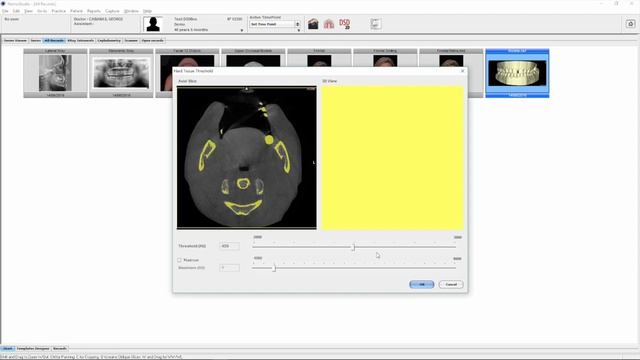The width and height of the screenshot is (640, 360).
Task: Click the axial slice CT image
Action: 247,158
